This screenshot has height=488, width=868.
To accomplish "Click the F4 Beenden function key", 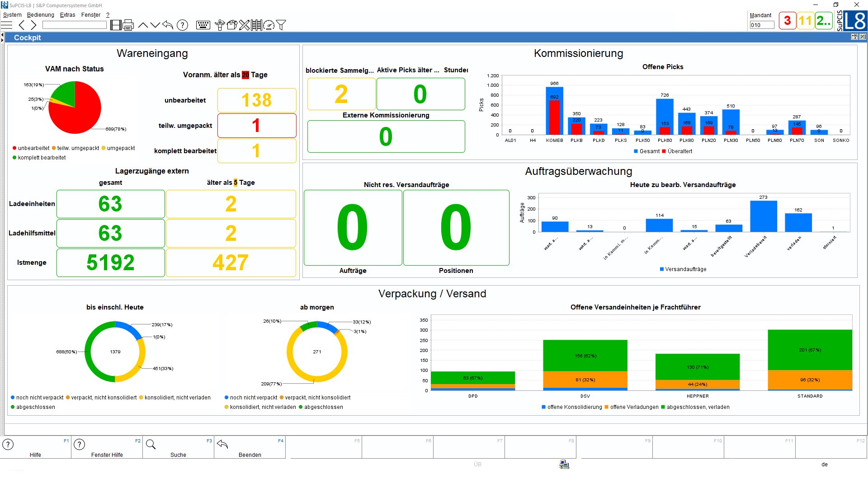I will coord(250,447).
